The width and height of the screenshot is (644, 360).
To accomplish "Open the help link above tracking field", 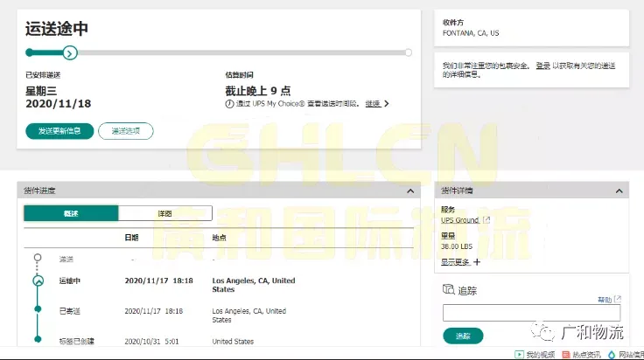I will tap(605, 300).
